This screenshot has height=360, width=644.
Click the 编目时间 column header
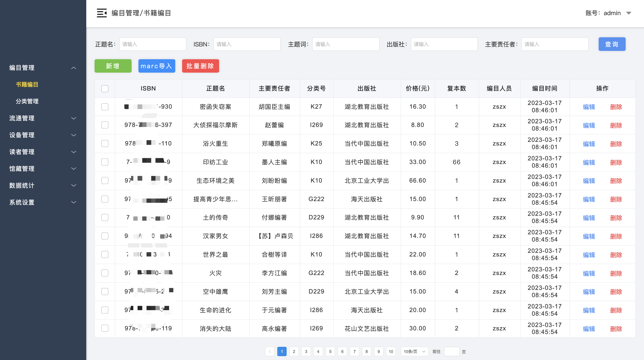click(545, 88)
